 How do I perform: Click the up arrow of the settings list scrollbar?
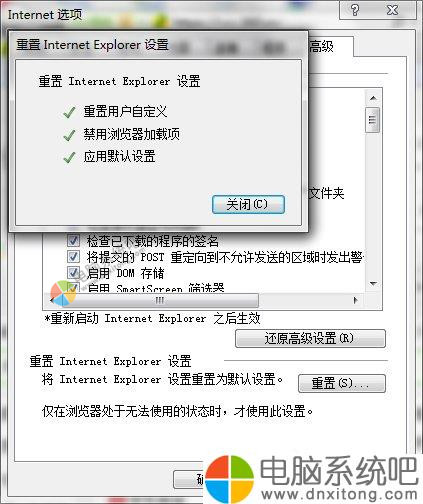coord(373,98)
